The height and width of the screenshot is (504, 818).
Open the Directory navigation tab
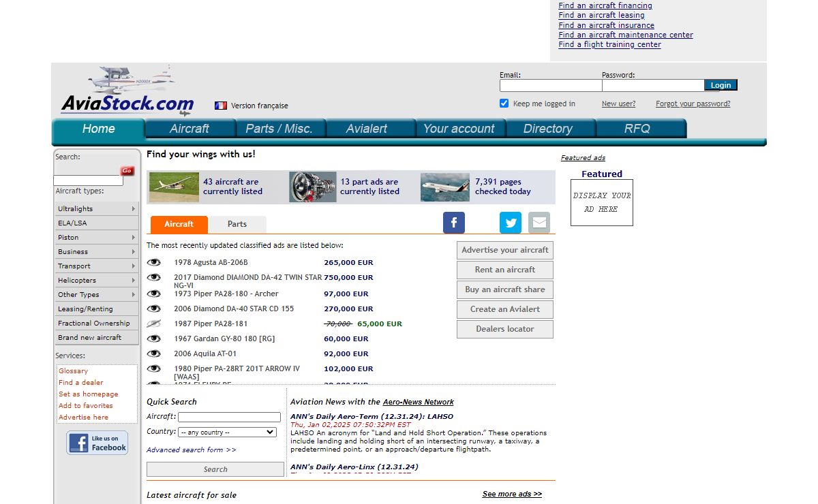550,129
